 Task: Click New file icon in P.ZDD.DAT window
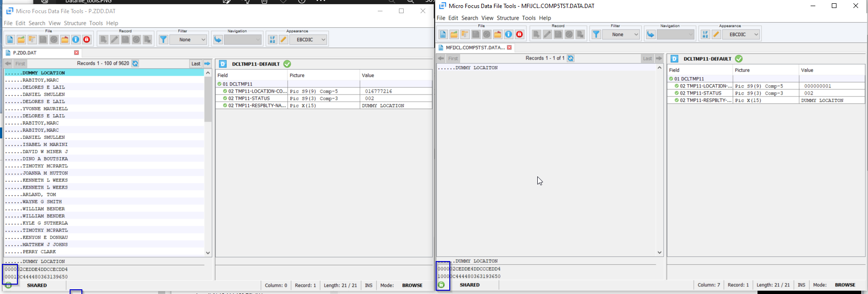(x=10, y=40)
